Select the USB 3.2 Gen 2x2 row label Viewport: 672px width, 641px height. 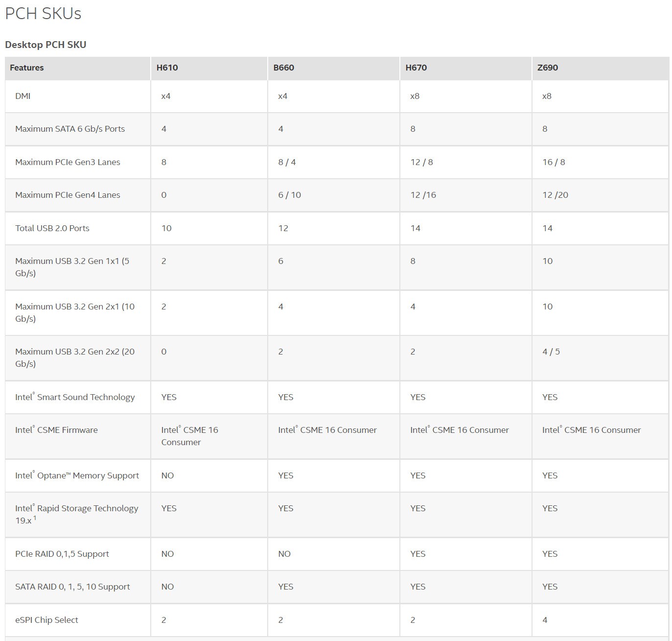pos(75,357)
